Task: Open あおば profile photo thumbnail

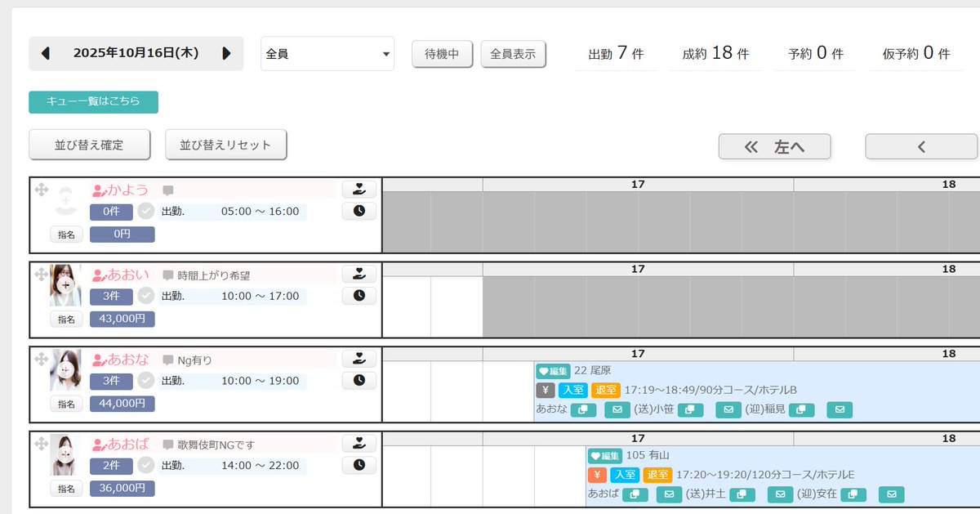Action: pos(65,455)
